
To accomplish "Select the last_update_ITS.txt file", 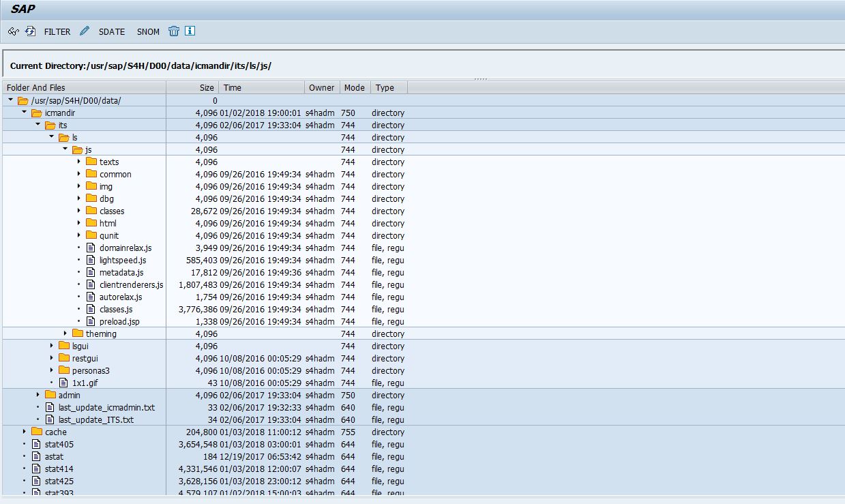I will 97,419.
